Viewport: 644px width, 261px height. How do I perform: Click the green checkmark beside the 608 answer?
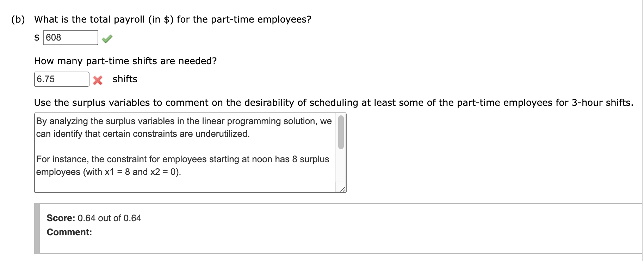point(107,38)
